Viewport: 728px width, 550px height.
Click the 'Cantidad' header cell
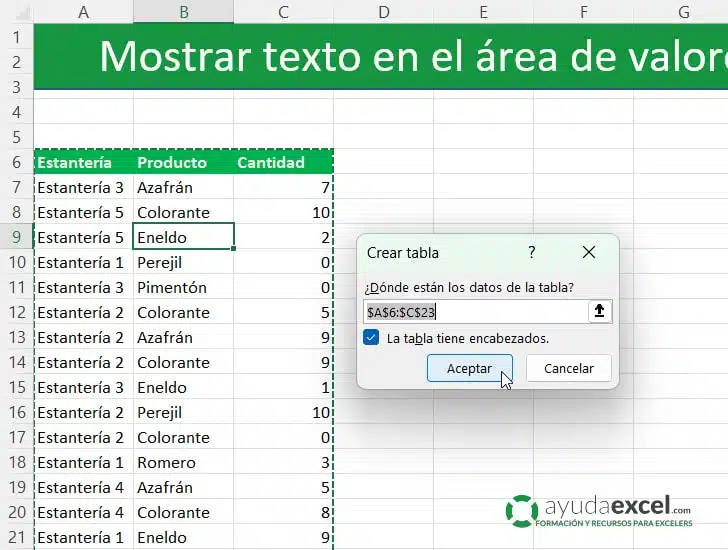[x=283, y=162]
